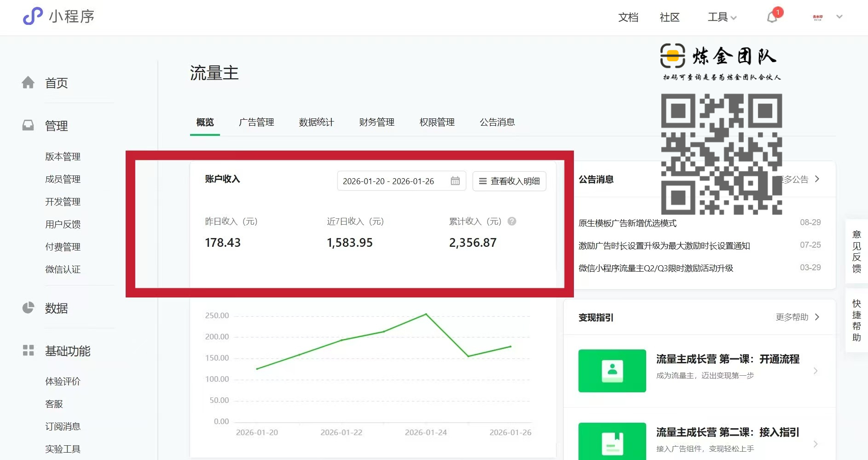Expand the 工具 dropdown menu
This screenshot has height=460, width=868.
click(722, 17)
